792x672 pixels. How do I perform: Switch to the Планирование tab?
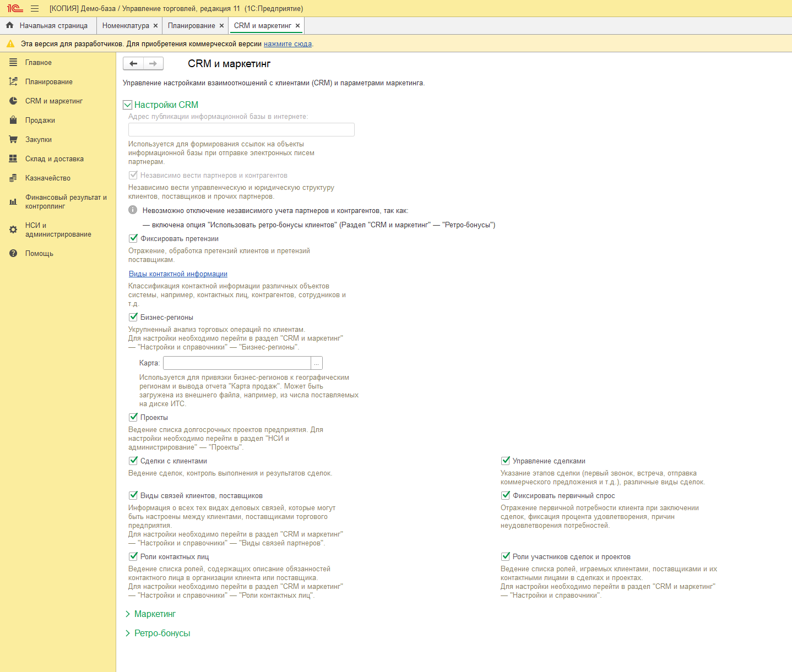pos(192,26)
